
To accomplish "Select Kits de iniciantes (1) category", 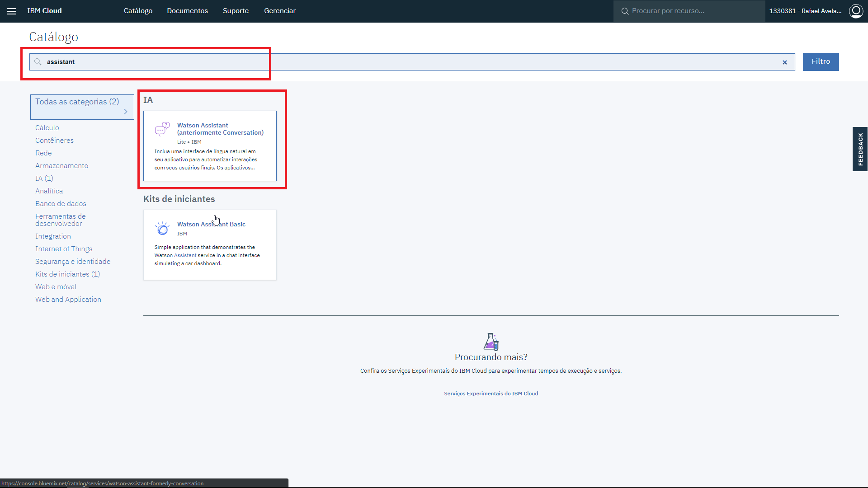I will click(68, 274).
